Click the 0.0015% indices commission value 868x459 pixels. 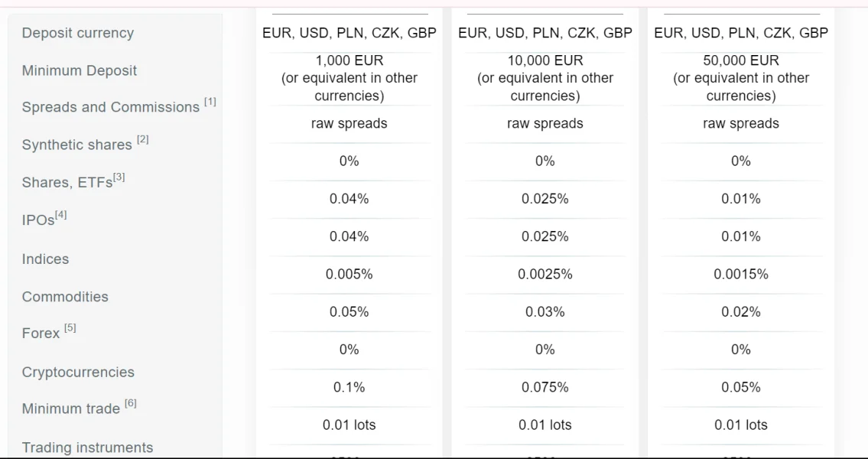(x=740, y=274)
